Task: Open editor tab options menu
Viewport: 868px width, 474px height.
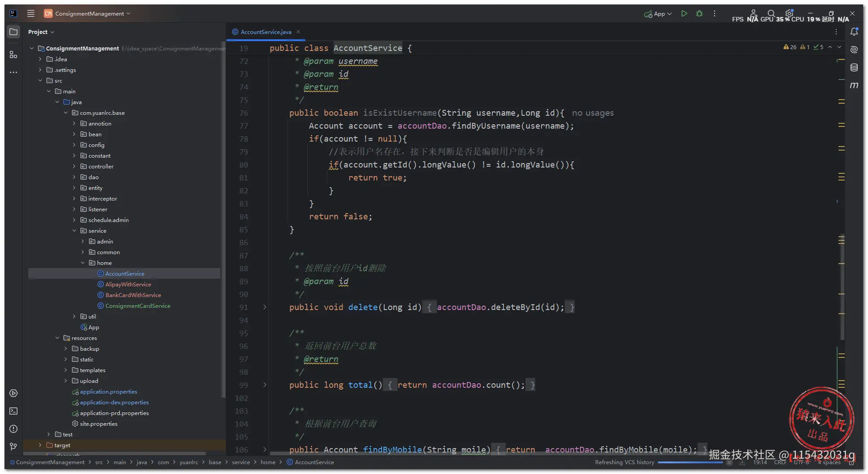Action: (x=836, y=32)
